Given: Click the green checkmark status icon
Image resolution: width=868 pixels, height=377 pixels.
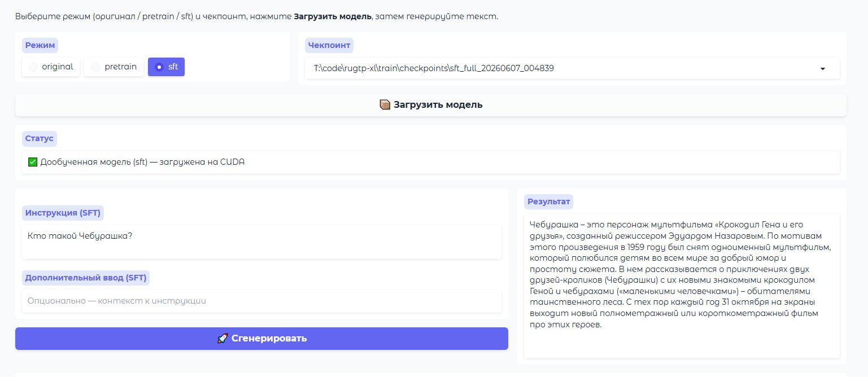Looking at the screenshot, I should pos(33,162).
